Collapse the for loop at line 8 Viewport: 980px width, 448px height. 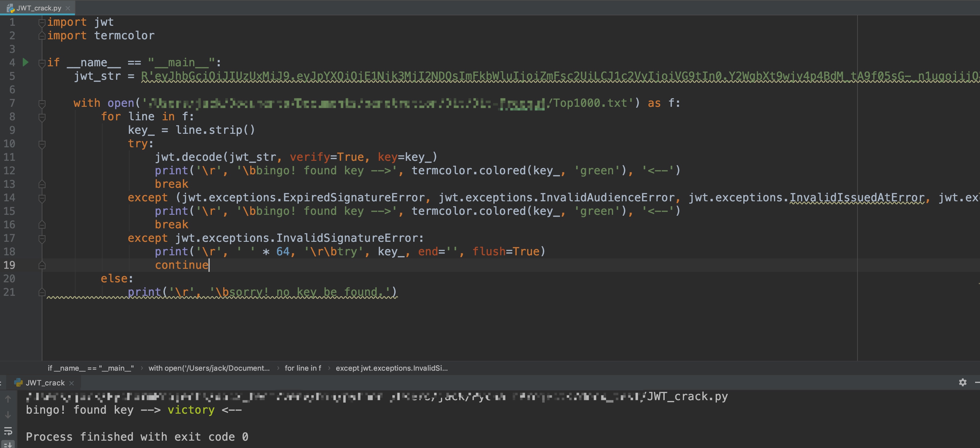click(42, 117)
